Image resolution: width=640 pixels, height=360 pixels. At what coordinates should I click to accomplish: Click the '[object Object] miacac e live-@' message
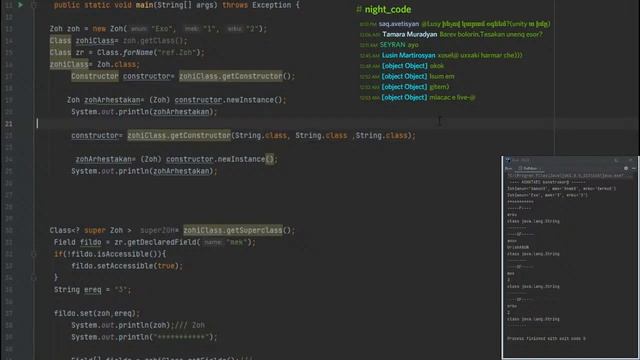point(418,98)
